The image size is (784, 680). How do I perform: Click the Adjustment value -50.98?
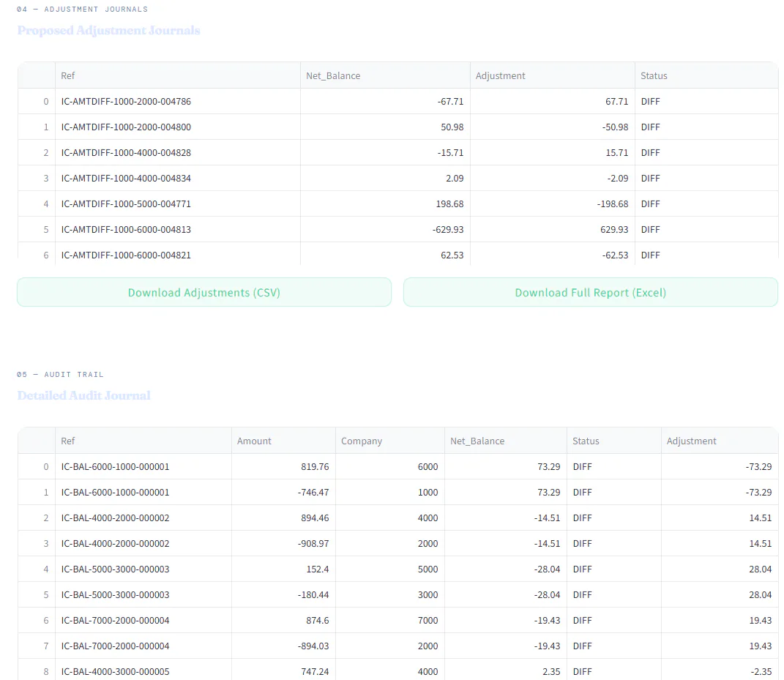click(553, 127)
